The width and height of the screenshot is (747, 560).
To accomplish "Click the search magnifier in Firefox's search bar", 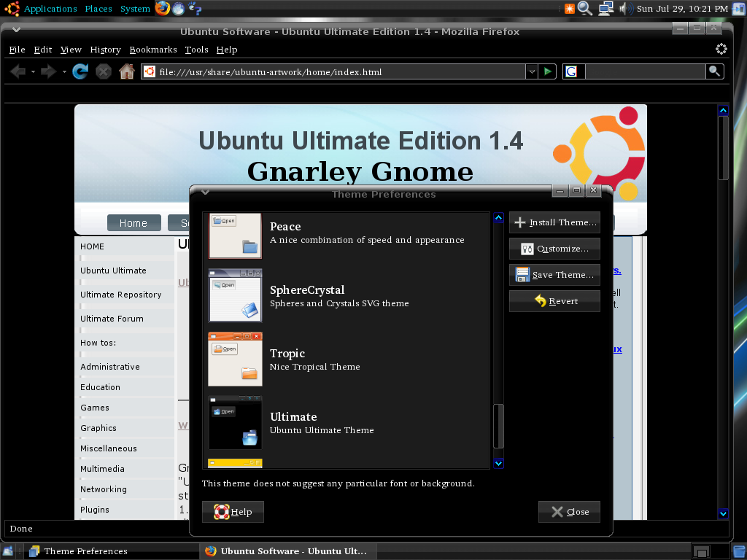I will point(715,71).
